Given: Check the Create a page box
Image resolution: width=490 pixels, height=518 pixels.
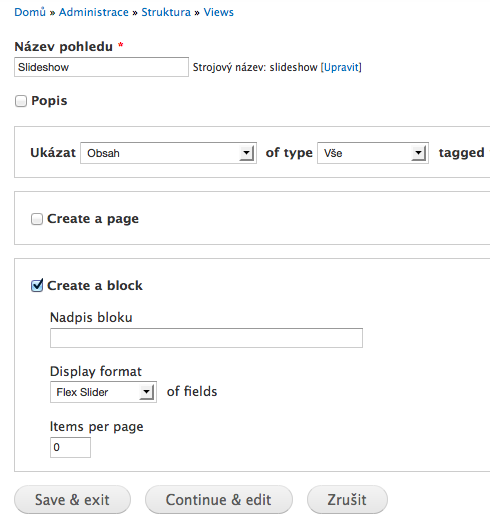Looking at the screenshot, I should (37, 219).
